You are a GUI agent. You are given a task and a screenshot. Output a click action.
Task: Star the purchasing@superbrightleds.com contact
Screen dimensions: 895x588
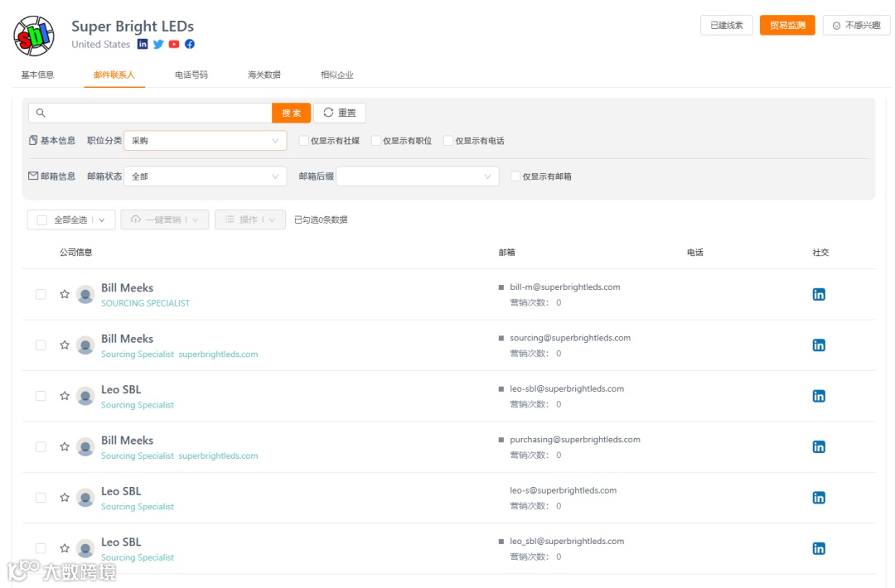pos(65,446)
